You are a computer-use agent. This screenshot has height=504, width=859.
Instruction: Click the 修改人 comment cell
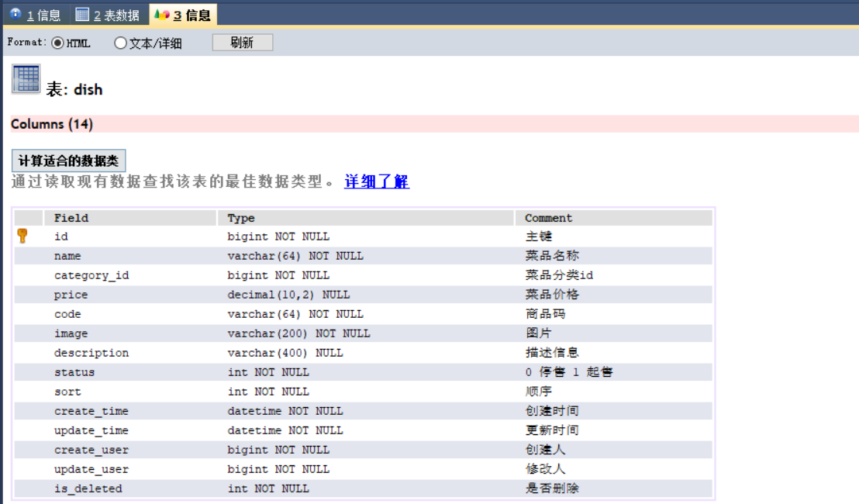tap(613, 469)
